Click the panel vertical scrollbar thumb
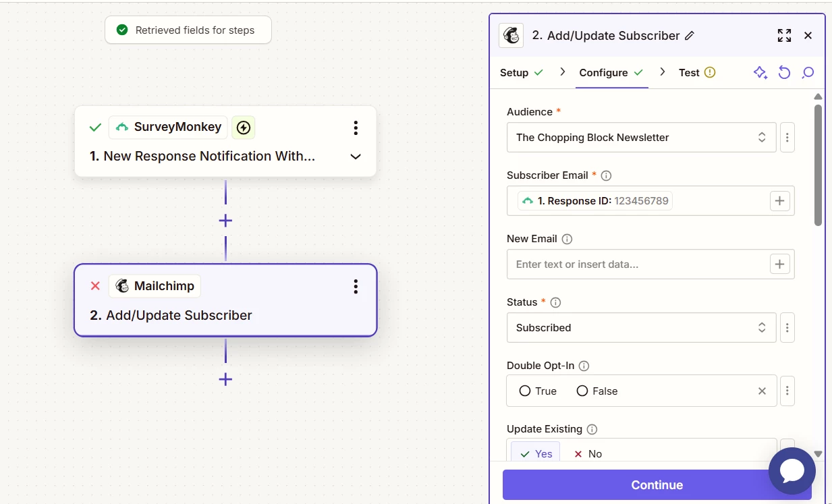This screenshot has width=832, height=504. click(x=818, y=165)
